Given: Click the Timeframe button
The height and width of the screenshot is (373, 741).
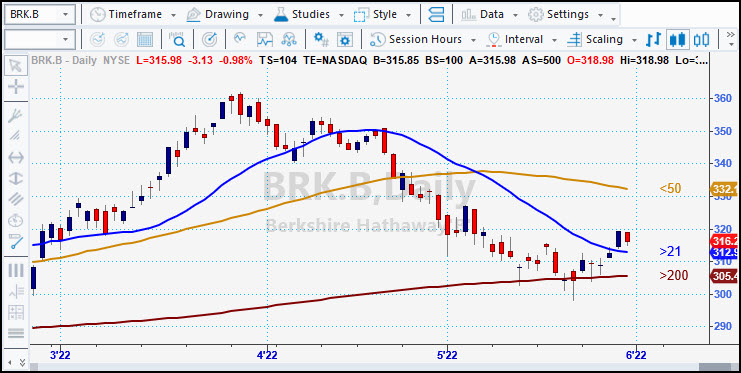Looking at the screenshot, I should tap(133, 15).
